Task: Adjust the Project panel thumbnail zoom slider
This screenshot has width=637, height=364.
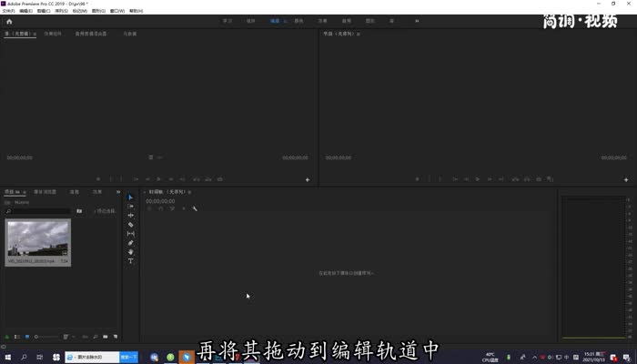Action: 45,337
